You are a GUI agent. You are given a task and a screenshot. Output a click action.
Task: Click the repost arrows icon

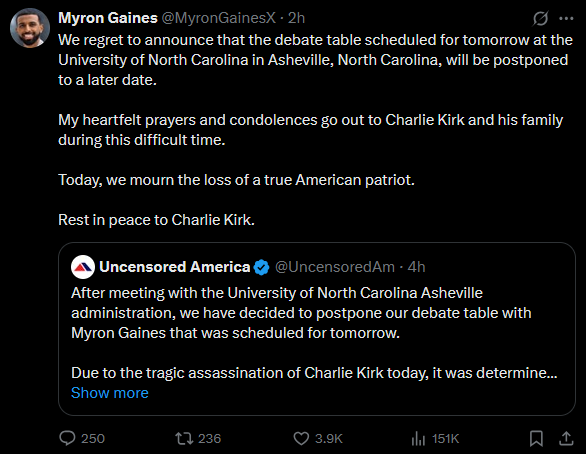tap(184, 438)
